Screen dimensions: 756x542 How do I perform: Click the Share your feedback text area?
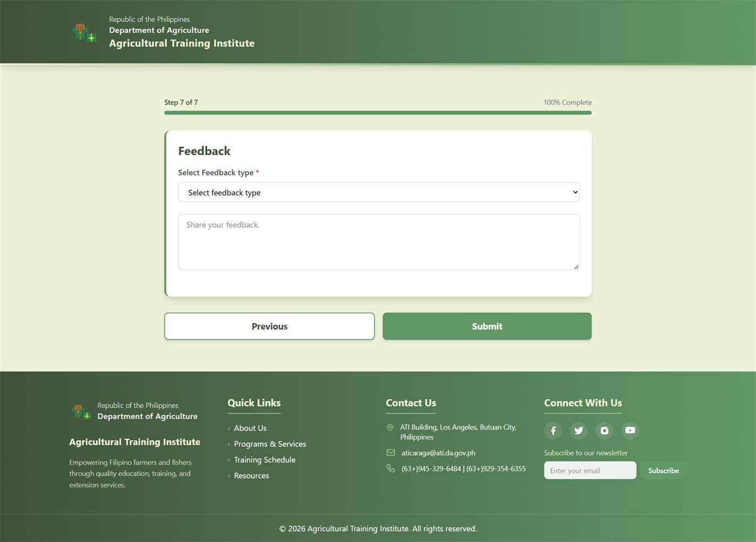point(379,242)
